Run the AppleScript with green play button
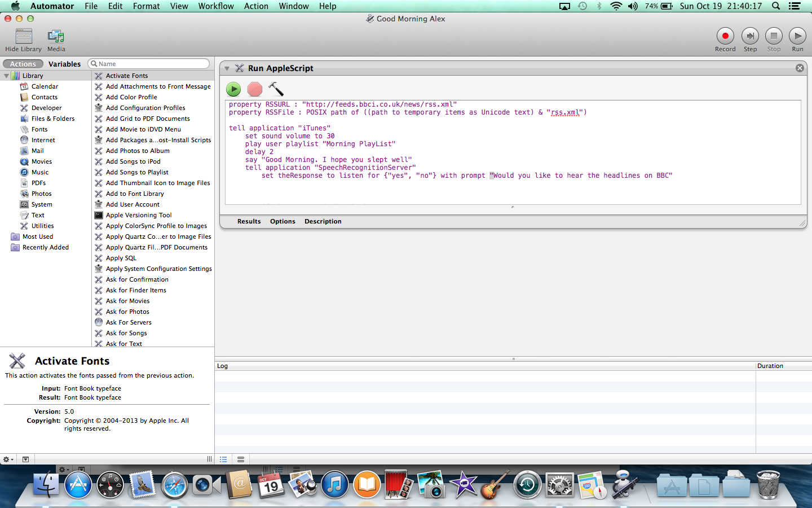Viewport: 812px width, 508px height. point(233,89)
